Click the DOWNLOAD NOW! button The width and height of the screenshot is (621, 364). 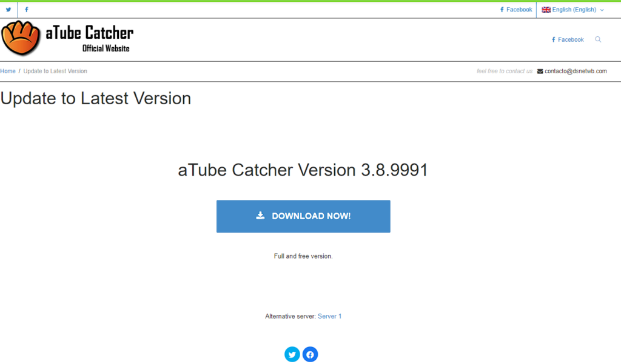tap(303, 216)
